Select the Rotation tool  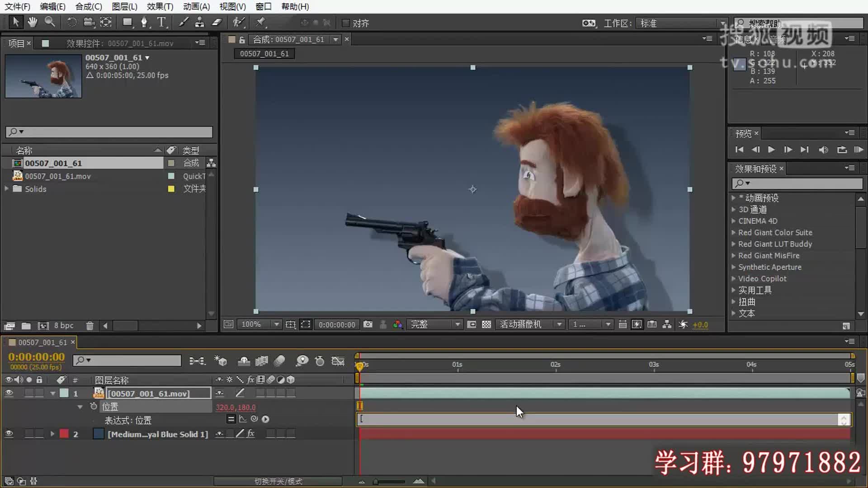(x=71, y=22)
